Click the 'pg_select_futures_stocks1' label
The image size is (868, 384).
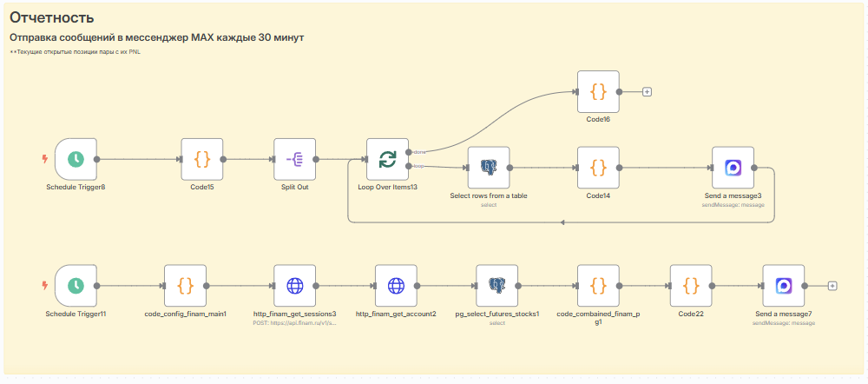[497, 314]
